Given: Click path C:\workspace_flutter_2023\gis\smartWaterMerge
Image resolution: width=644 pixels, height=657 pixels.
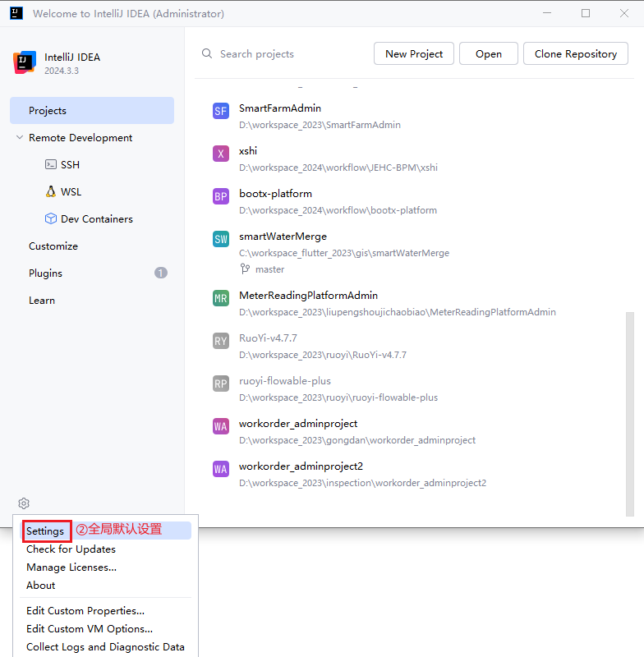Looking at the screenshot, I should point(344,253).
